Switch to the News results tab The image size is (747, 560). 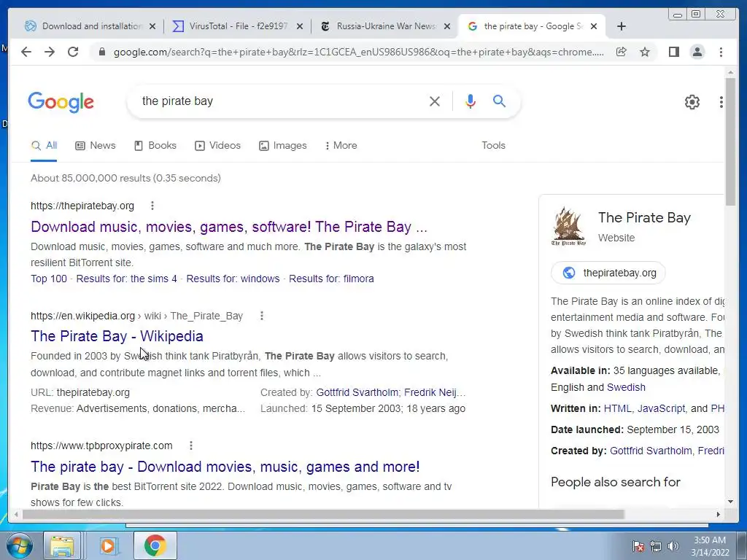96,145
